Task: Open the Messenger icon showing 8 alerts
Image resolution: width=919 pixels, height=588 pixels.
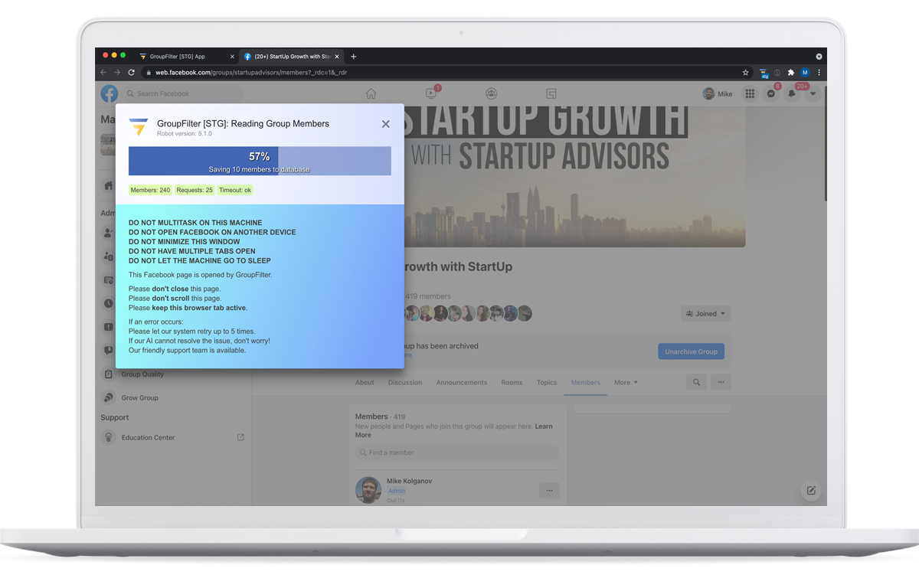Action: click(x=771, y=93)
